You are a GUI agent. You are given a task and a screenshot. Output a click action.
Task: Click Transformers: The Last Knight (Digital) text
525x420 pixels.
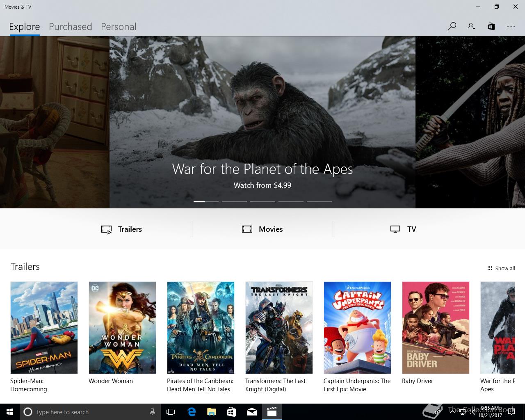coord(276,385)
